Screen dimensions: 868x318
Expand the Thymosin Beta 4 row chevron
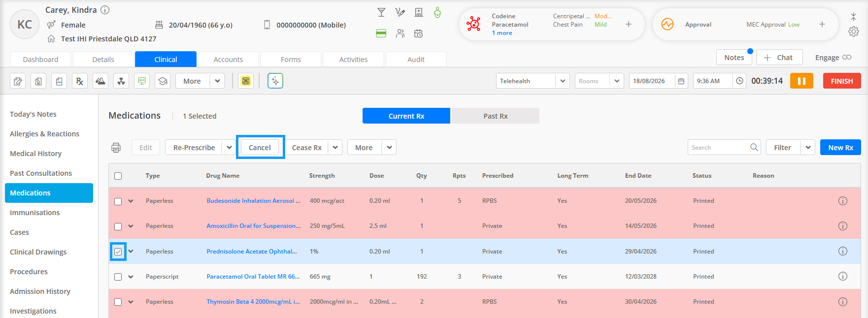coord(131,302)
